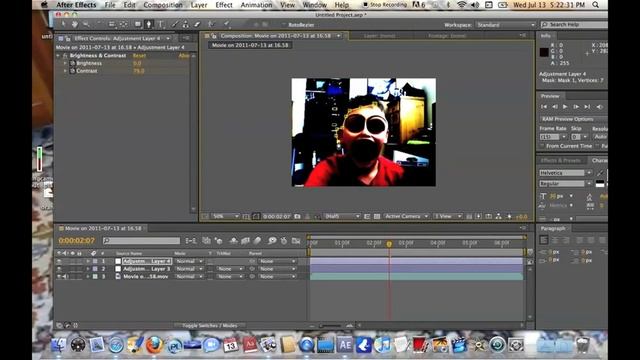Select the Zoom magnifier tool
The image size is (640, 360).
point(86,24)
